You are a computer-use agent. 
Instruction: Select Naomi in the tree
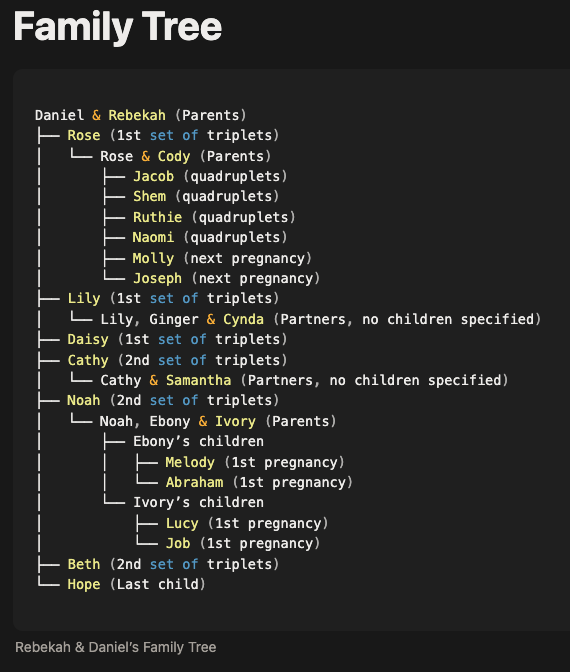pos(153,237)
